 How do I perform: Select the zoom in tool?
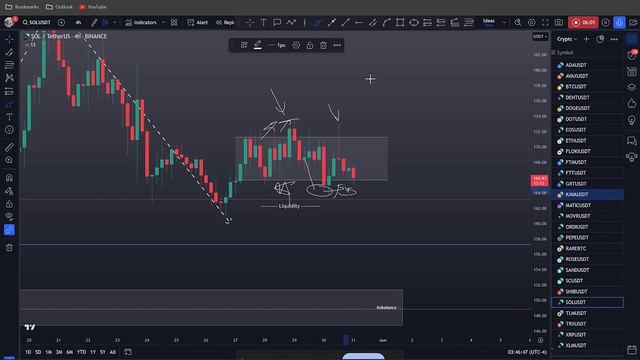point(9,160)
